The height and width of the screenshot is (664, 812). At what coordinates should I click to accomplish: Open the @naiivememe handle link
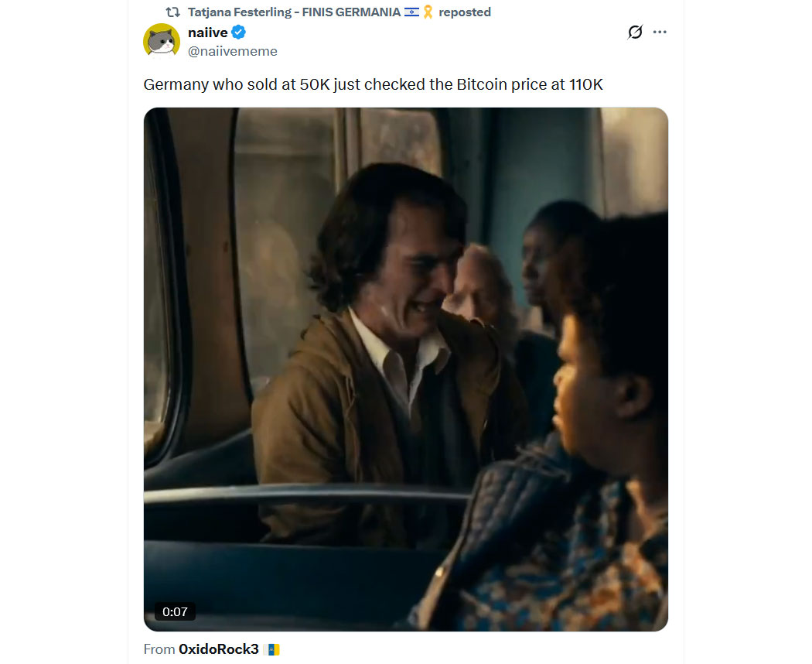click(232, 51)
